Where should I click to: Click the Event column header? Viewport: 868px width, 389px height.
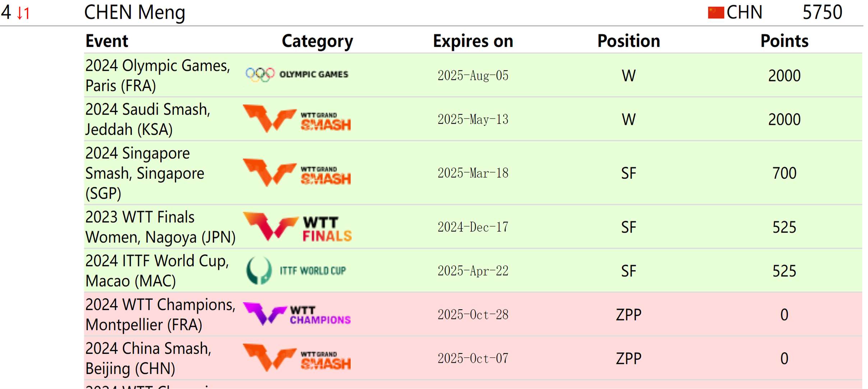tap(107, 41)
